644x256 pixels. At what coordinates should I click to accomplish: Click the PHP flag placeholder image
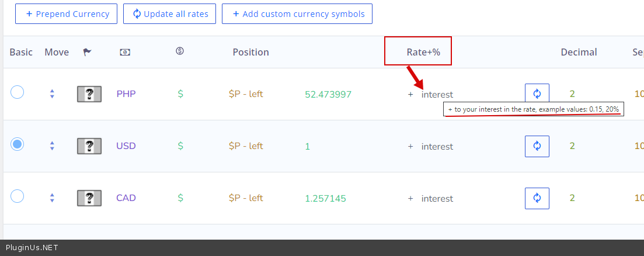tap(89, 94)
